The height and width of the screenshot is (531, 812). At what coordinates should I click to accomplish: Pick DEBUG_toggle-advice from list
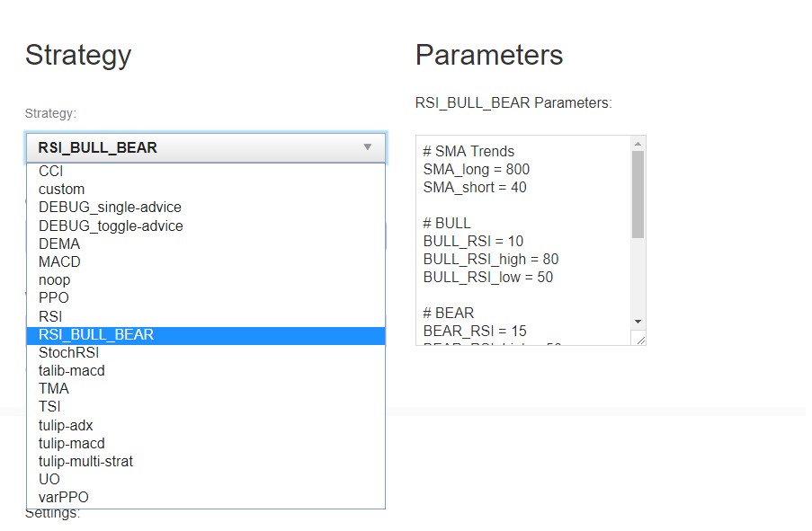(x=111, y=226)
